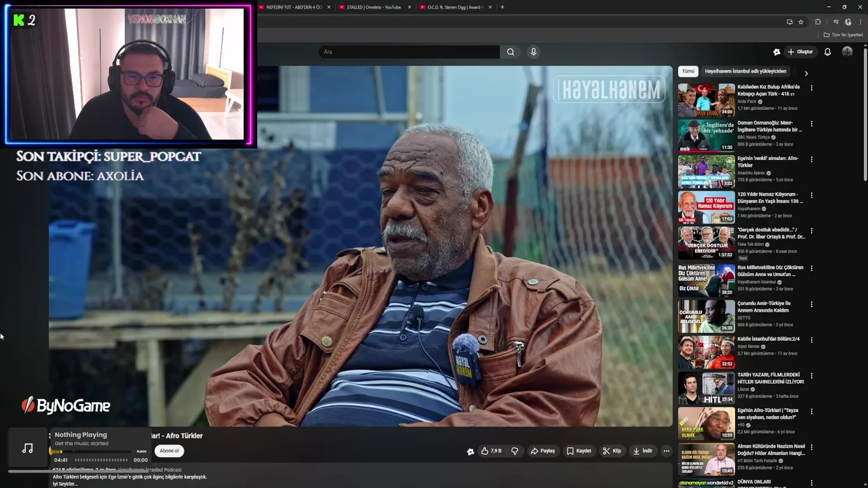Screen dimensions: 868x488
Task: Click the main video player frame
Action: click(x=360, y=246)
